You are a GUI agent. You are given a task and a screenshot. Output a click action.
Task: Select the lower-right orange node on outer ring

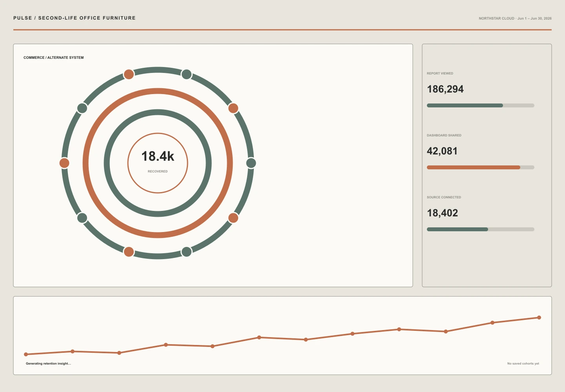(x=233, y=218)
